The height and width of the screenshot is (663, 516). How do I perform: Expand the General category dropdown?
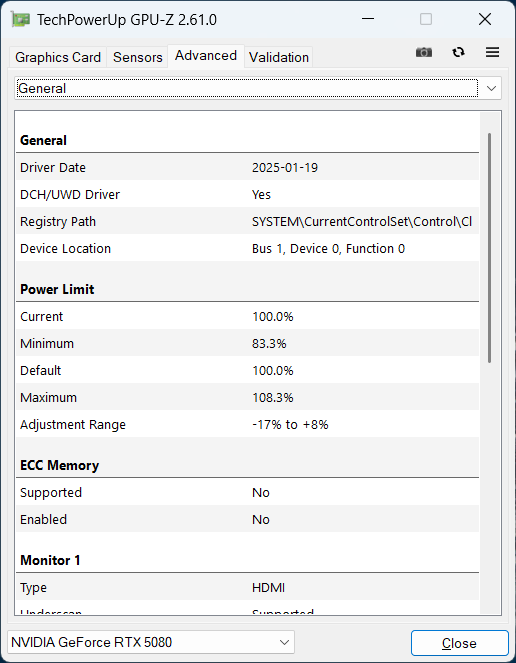tap(258, 88)
